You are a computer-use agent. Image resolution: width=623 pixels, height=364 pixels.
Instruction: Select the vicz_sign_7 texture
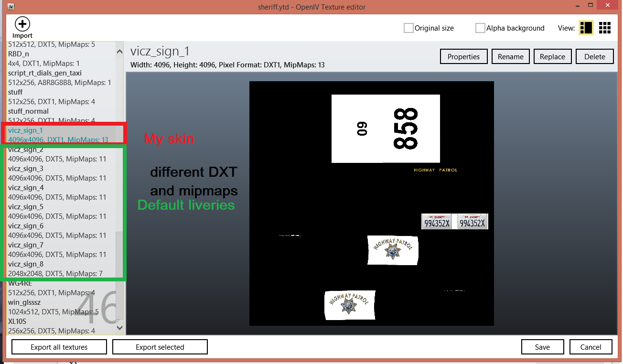[x=60, y=250]
